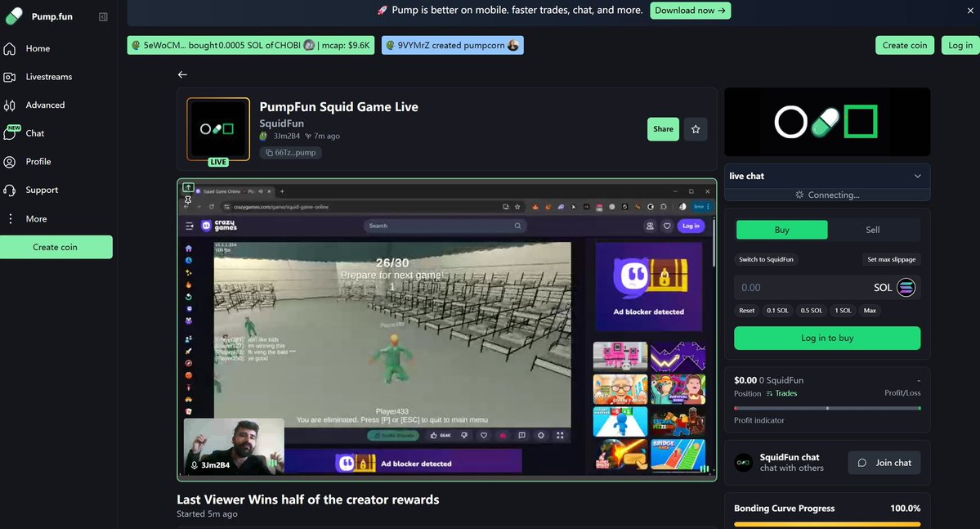The width and height of the screenshot is (980, 529).
Task: Click the SquidFun chat avatar icon
Action: point(743,463)
